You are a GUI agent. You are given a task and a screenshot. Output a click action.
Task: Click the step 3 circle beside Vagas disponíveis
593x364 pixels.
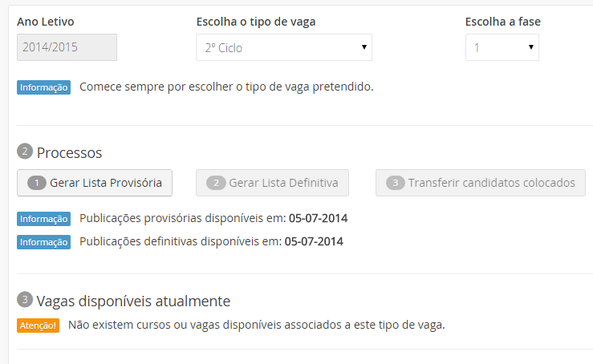click(x=25, y=301)
